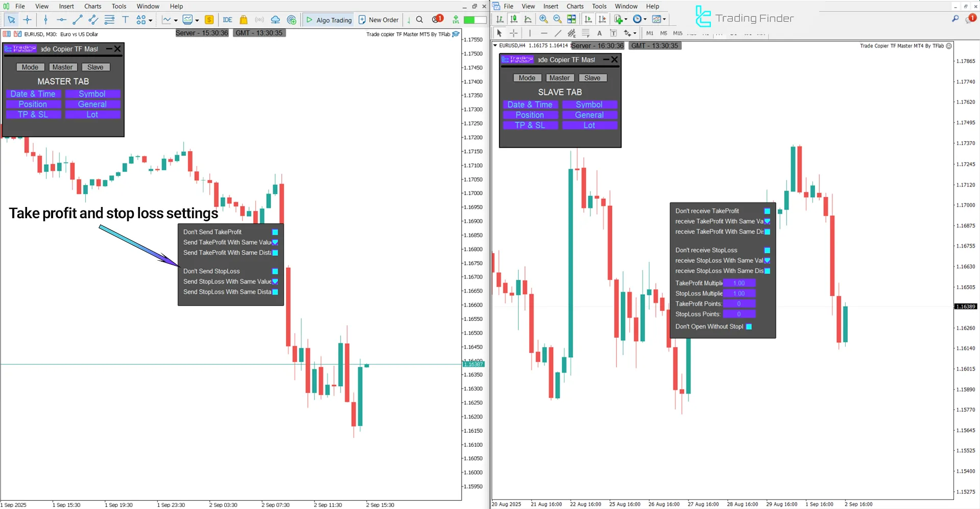
Task: Switch the MT4 chart to candlestick view
Action: [514, 19]
